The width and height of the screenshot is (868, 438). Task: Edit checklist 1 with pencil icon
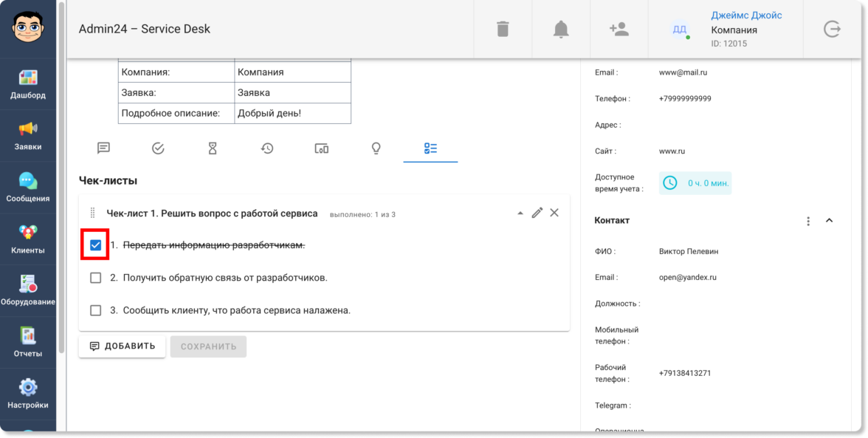click(537, 213)
